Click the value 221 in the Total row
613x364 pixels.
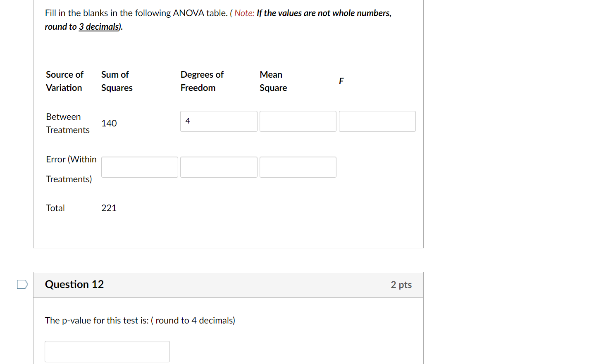pyautogui.click(x=109, y=208)
